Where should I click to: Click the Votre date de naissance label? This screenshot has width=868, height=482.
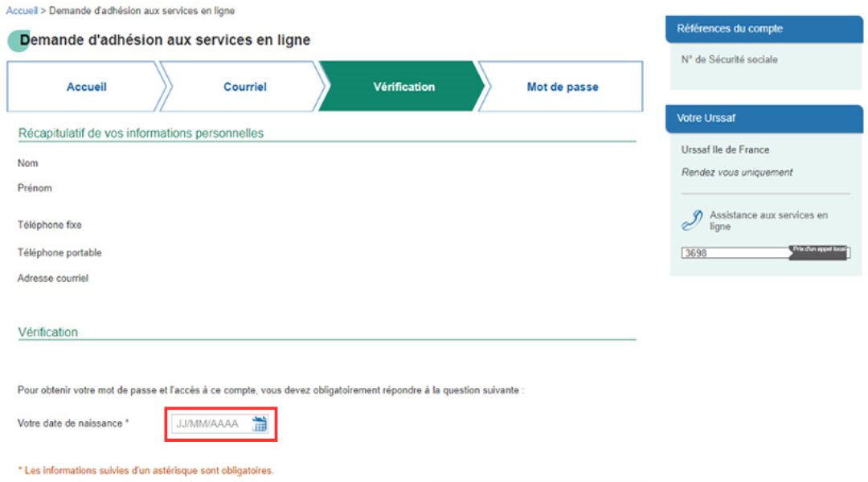click(72, 423)
